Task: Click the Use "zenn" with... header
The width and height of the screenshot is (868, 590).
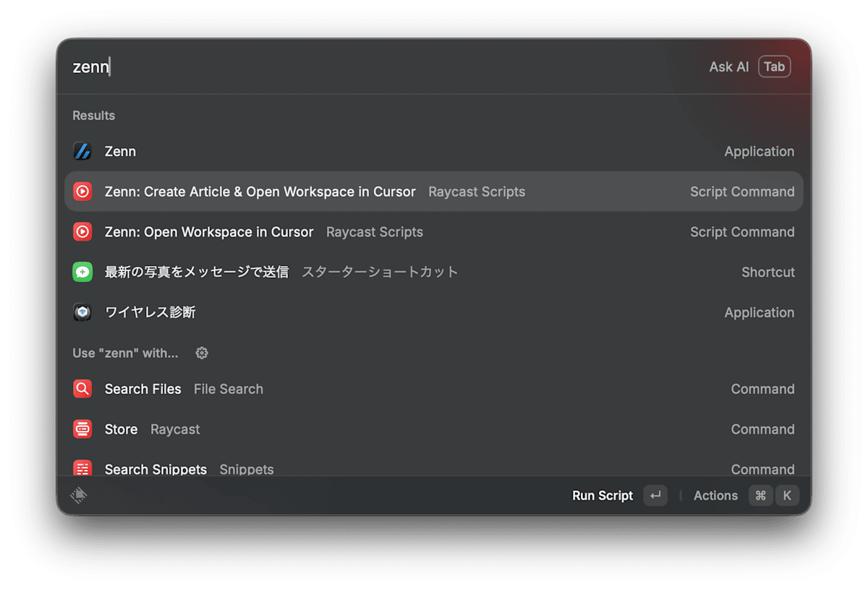Action: [x=125, y=353]
